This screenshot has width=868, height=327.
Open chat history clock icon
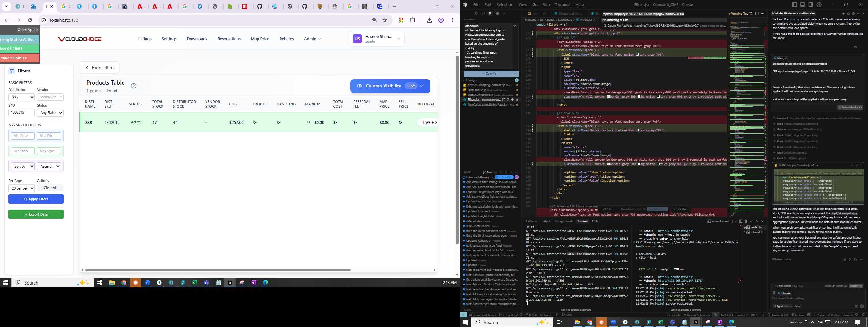click(x=853, y=14)
